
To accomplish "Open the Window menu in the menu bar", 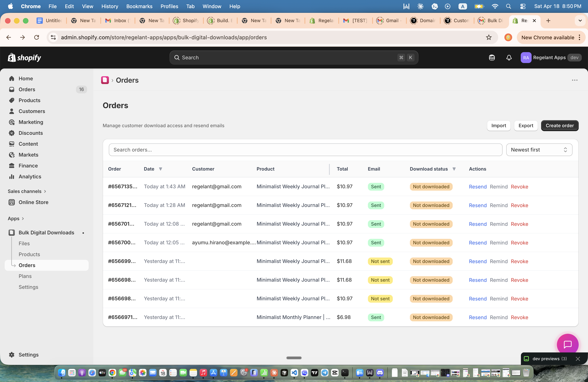I will coord(212,6).
